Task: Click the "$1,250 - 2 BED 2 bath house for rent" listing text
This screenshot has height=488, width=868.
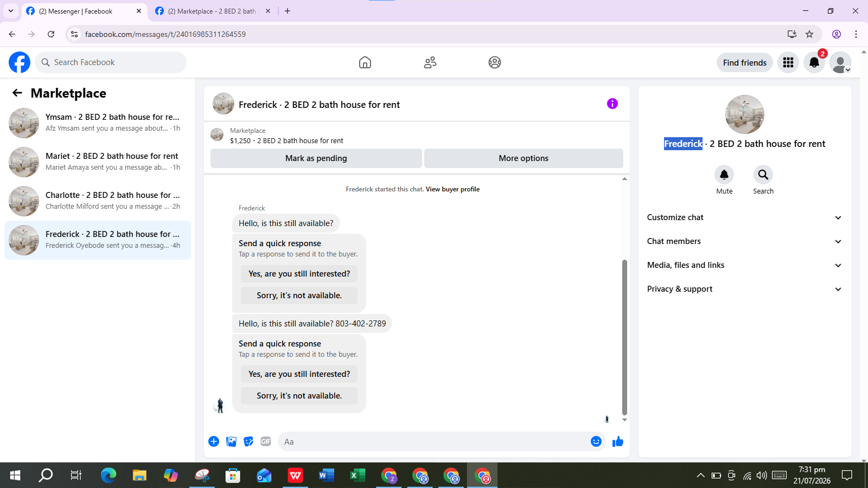Action: click(286, 140)
